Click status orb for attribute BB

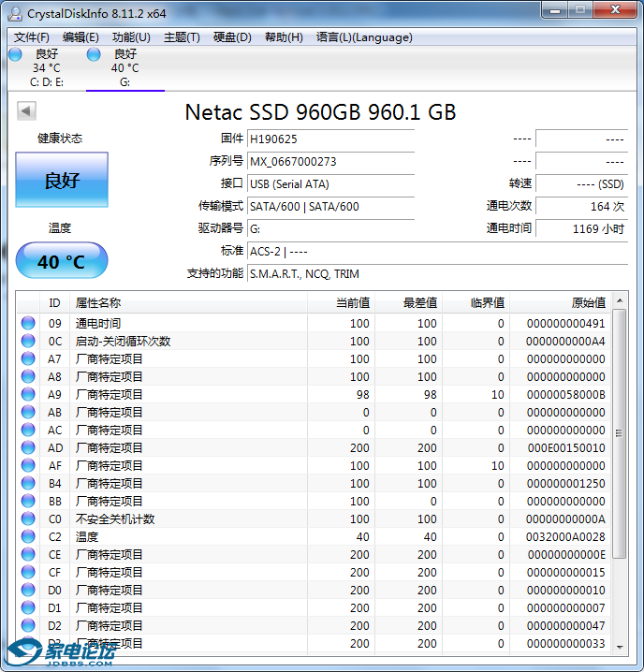pyautogui.click(x=28, y=501)
